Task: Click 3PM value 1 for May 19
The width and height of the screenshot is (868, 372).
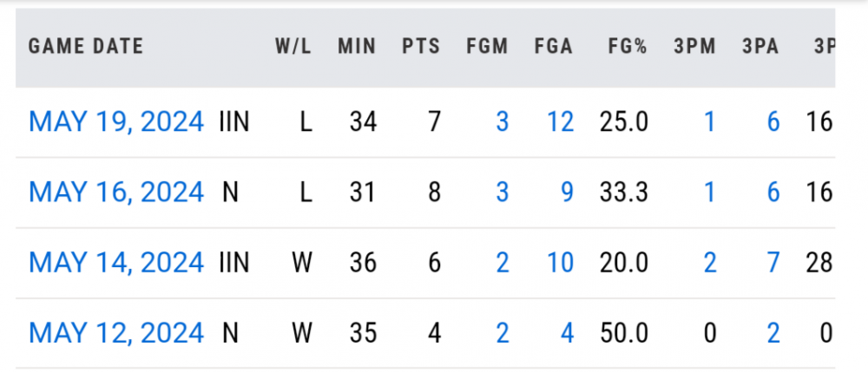Action: click(x=709, y=121)
